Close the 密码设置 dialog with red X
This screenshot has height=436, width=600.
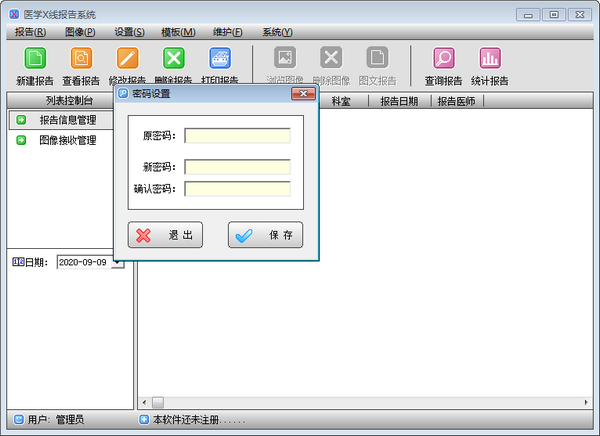click(303, 94)
